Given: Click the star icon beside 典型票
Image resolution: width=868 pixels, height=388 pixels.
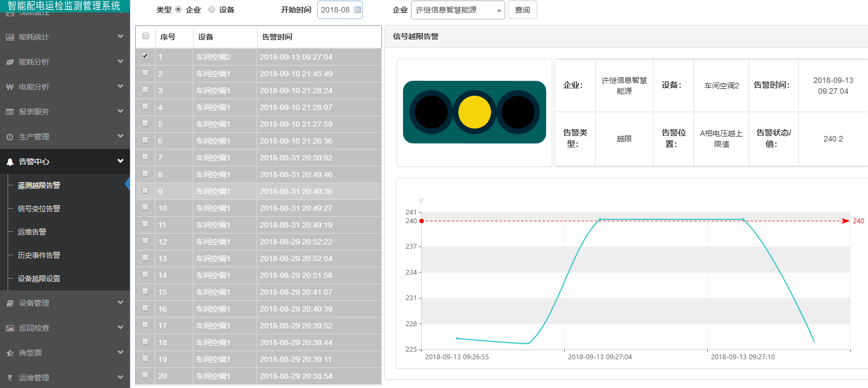Looking at the screenshot, I should (x=10, y=353).
